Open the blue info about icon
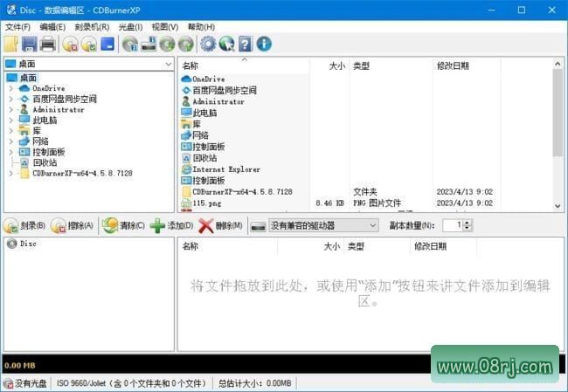The height and width of the screenshot is (392, 568). pos(264,45)
